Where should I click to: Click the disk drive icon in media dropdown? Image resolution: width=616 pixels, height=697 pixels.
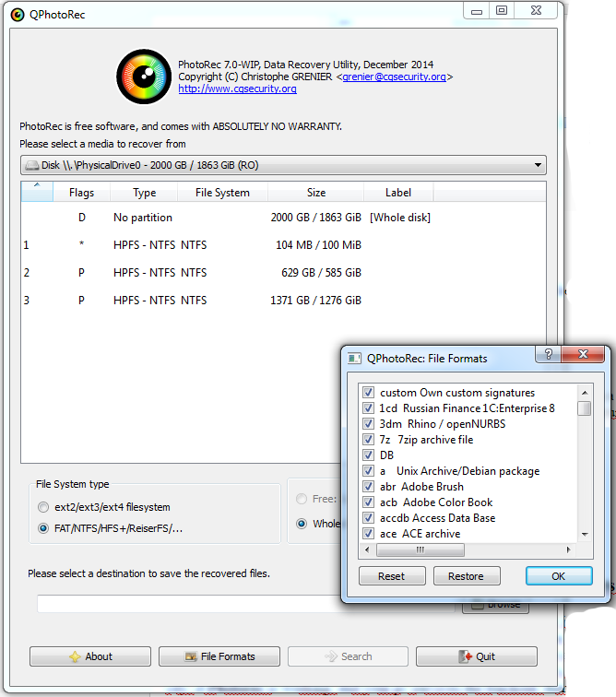[32, 165]
